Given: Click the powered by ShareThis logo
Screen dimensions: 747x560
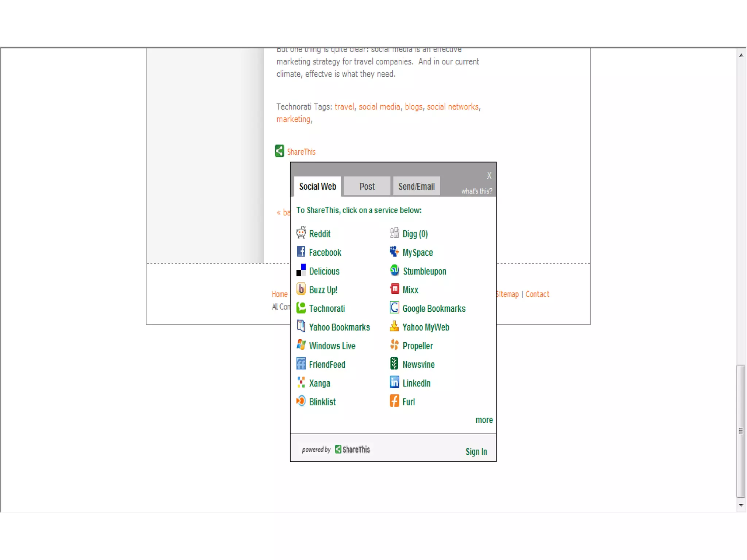Looking at the screenshot, I should (352, 450).
